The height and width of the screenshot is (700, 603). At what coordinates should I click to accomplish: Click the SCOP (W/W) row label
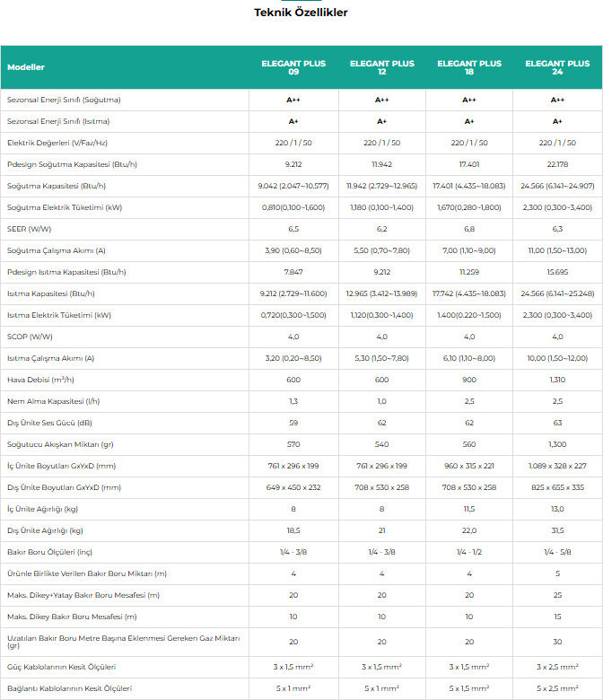click(x=30, y=337)
